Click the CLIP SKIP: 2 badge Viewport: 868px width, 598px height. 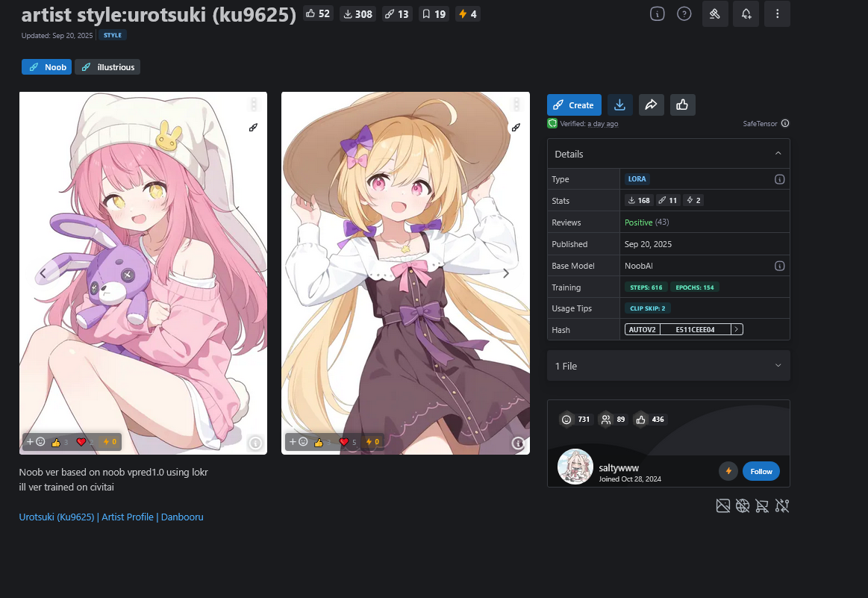coord(648,308)
